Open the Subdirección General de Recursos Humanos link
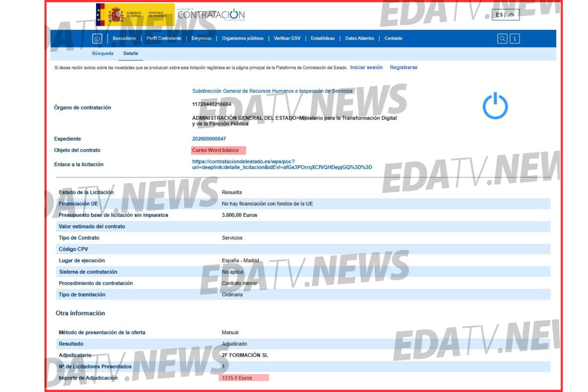Viewport: 588px width, 392px height. point(272,91)
